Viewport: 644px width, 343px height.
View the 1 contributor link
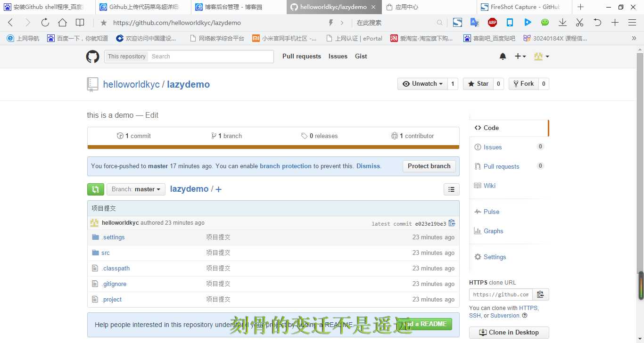(x=413, y=136)
